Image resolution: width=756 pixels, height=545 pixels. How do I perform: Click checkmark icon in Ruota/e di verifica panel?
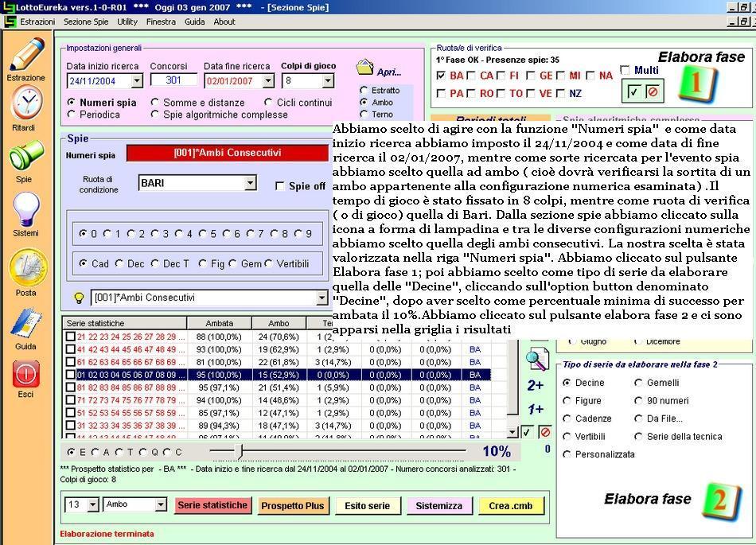633,91
